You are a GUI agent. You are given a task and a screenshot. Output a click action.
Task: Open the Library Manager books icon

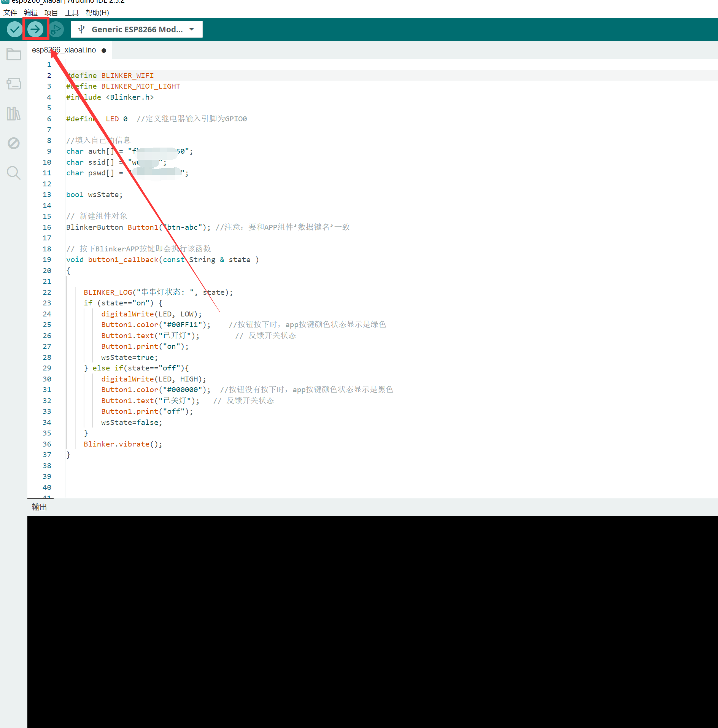click(14, 113)
